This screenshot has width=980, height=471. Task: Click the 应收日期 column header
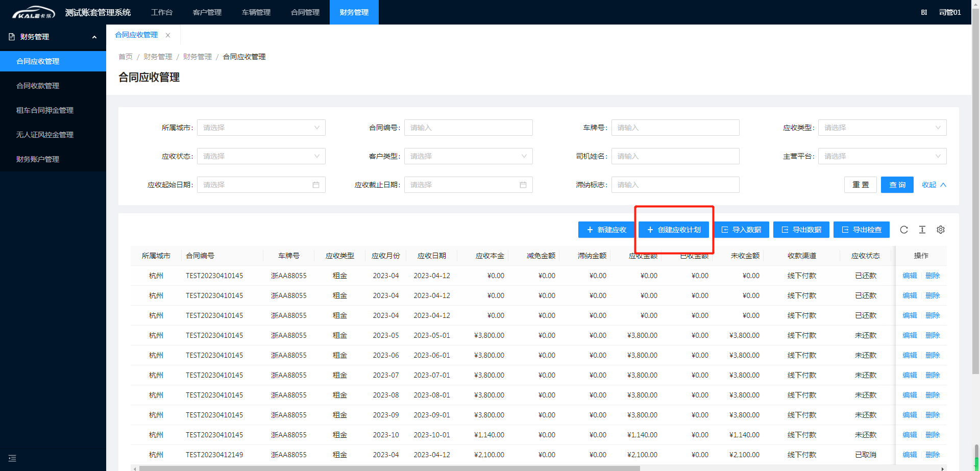[x=432, y=256]
